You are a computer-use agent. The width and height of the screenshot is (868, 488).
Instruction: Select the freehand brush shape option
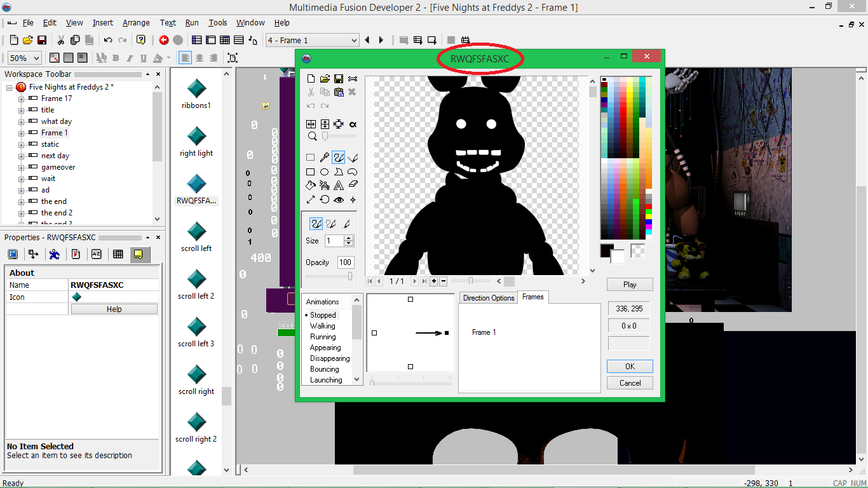click(x=316, y=224)
